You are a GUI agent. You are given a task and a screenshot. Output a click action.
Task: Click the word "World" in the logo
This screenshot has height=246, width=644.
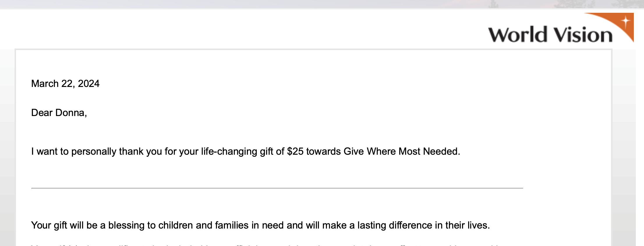tap(517, 35)
